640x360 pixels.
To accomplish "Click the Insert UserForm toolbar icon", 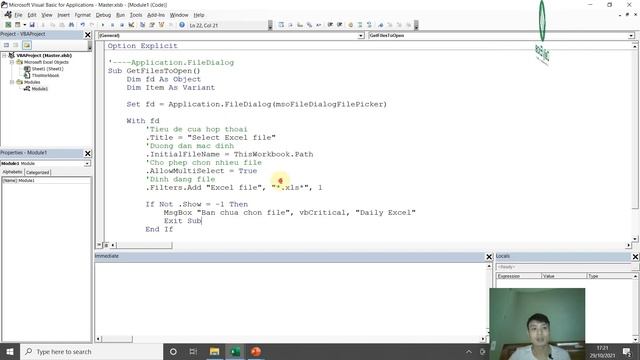I will click(17, 25).
